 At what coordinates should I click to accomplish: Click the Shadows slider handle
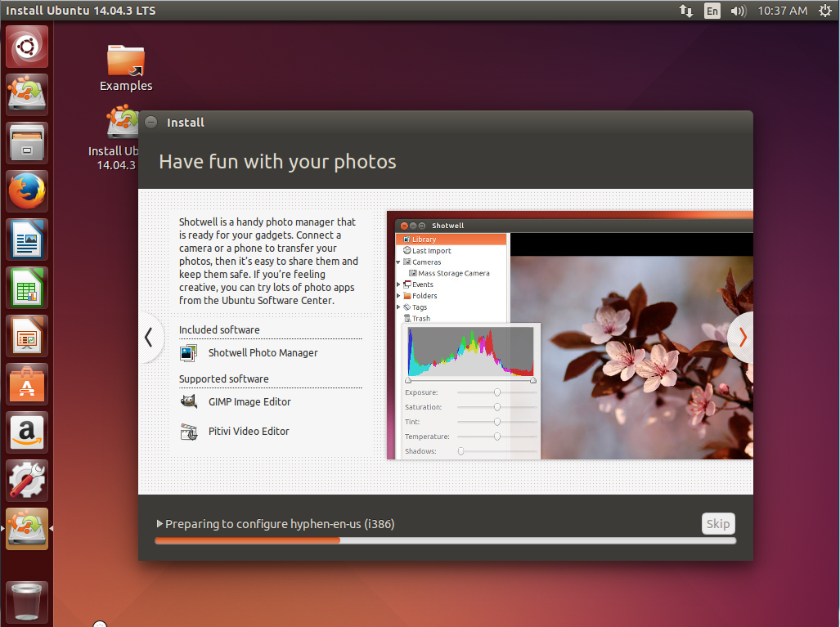coord(460,451)
